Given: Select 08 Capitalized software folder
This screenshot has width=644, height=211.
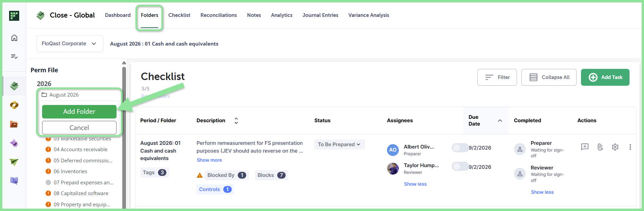Looking at the screenshot, I should (81, 193).
